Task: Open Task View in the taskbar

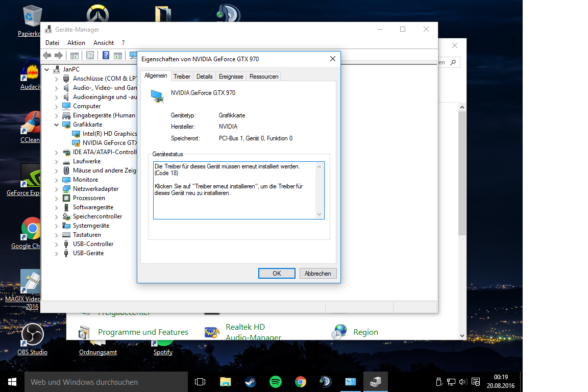Action: (200, 382)
